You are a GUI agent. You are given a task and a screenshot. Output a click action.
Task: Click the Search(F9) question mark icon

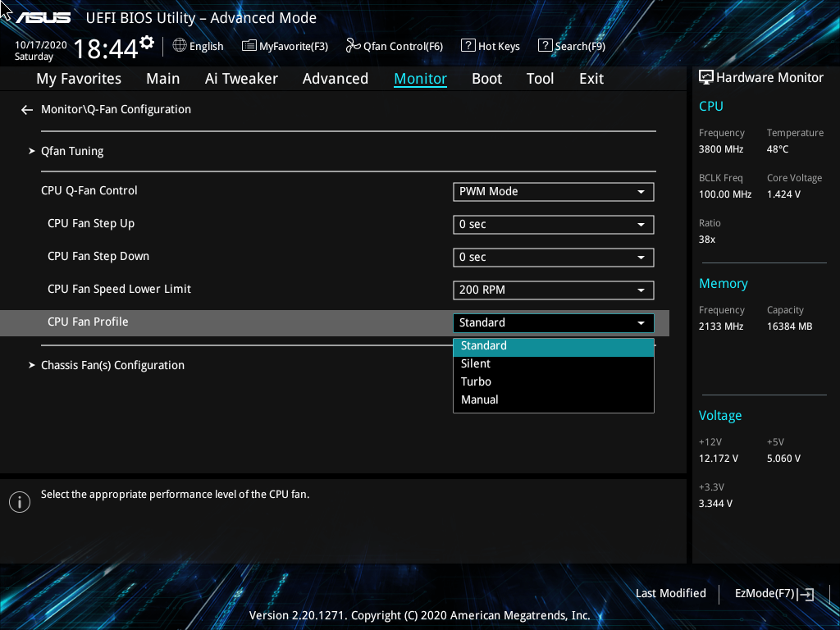click(x=545, y=46)
